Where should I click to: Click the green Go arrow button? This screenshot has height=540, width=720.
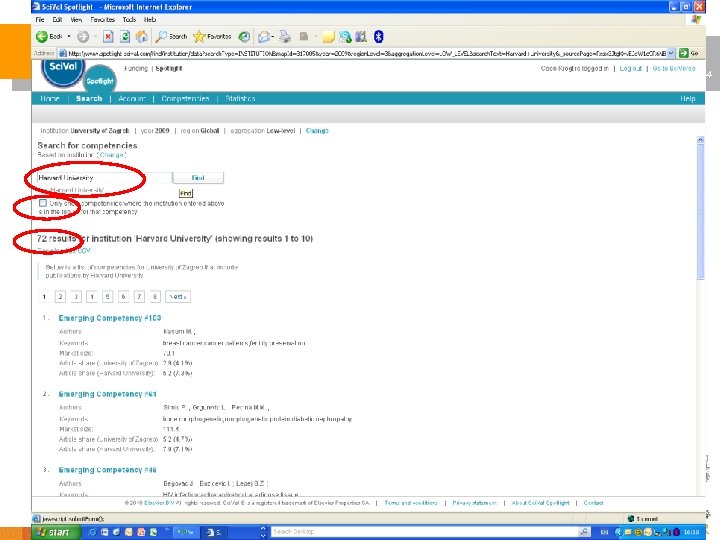(684, 53)
